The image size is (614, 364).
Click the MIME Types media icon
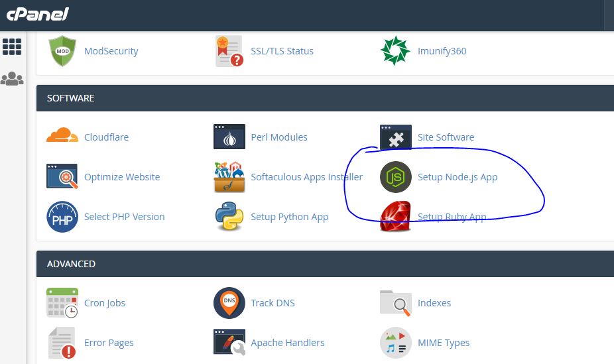pyautogui.click(x=395, y=343)
